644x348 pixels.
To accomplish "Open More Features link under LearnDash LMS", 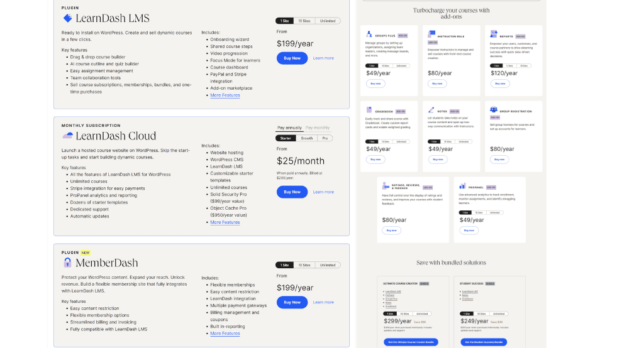I will pos(225,95).
